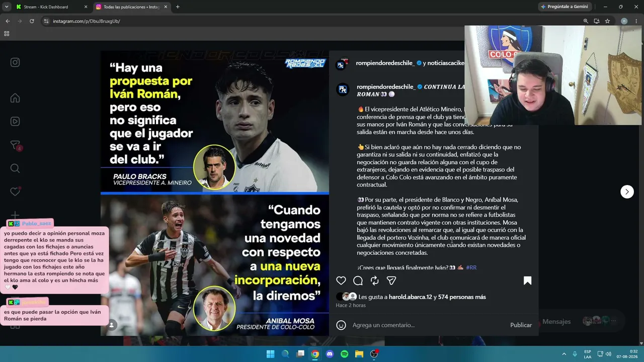Open Instagram Reels from the sidebar
This screenshot has width=644, height=362.
pos(15,121)
